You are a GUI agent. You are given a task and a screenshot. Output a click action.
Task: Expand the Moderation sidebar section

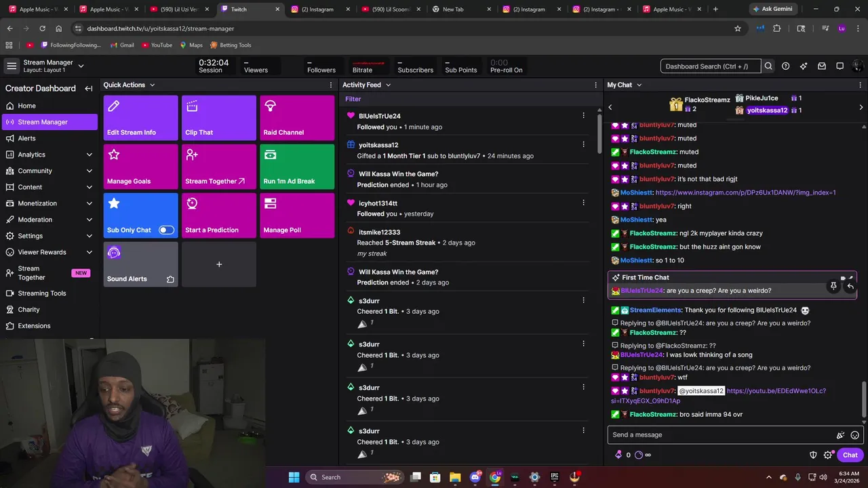tap(89, 220)
